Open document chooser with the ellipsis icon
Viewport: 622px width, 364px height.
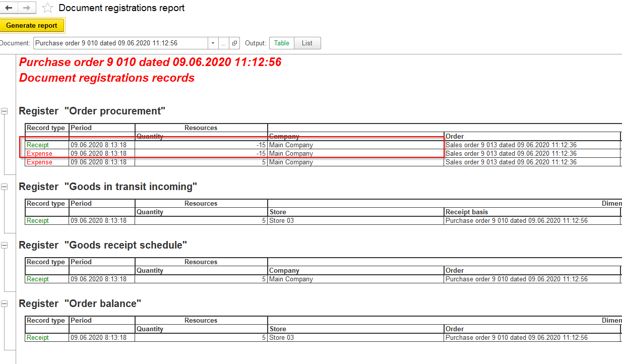(x=223, y=43)
